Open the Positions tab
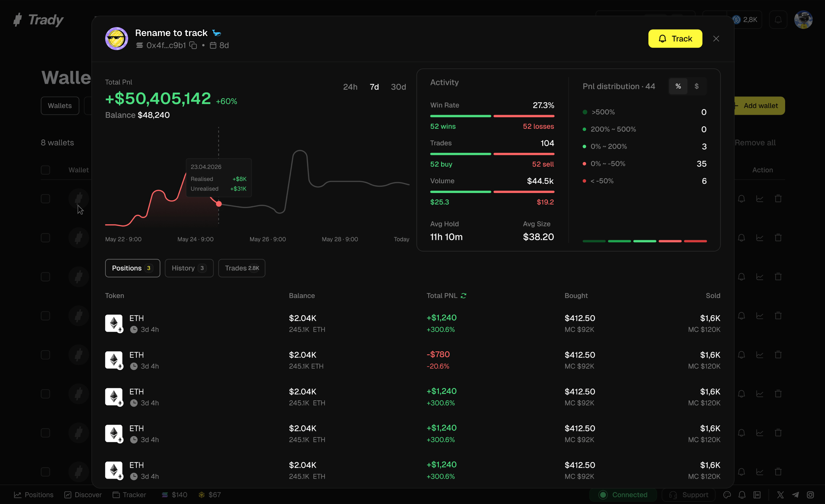The height and width of the screenshot is (504, 825). pyautogui.click(x=132, y=268)
